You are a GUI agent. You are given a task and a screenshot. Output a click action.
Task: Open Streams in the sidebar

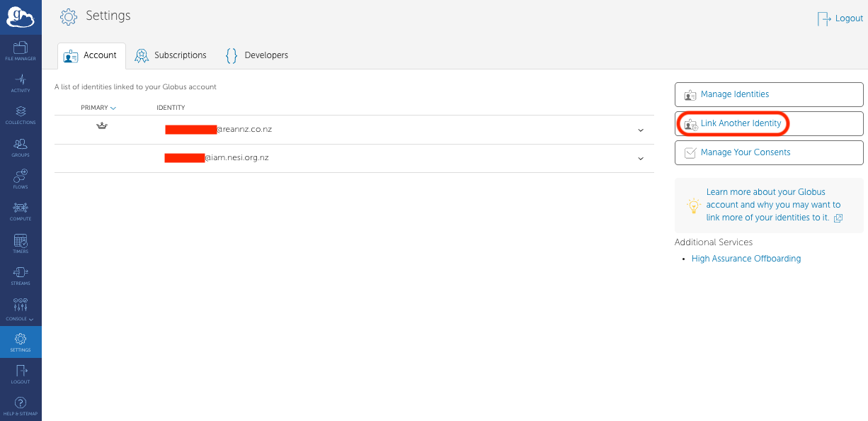coord(21,276)
